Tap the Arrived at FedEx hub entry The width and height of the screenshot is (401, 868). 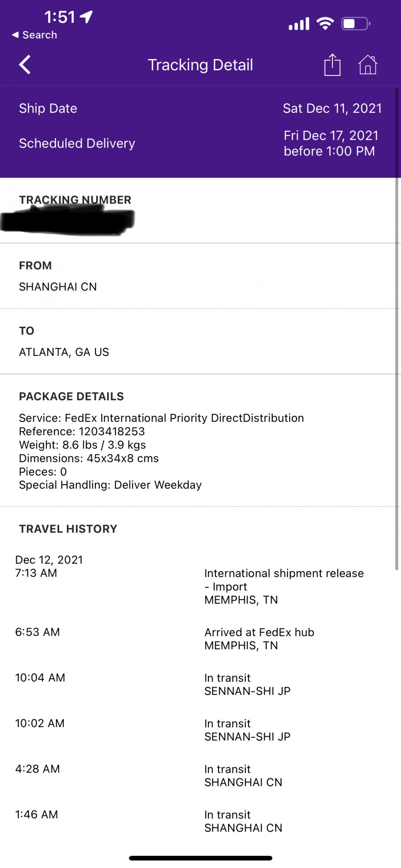[x=259, y=639]
